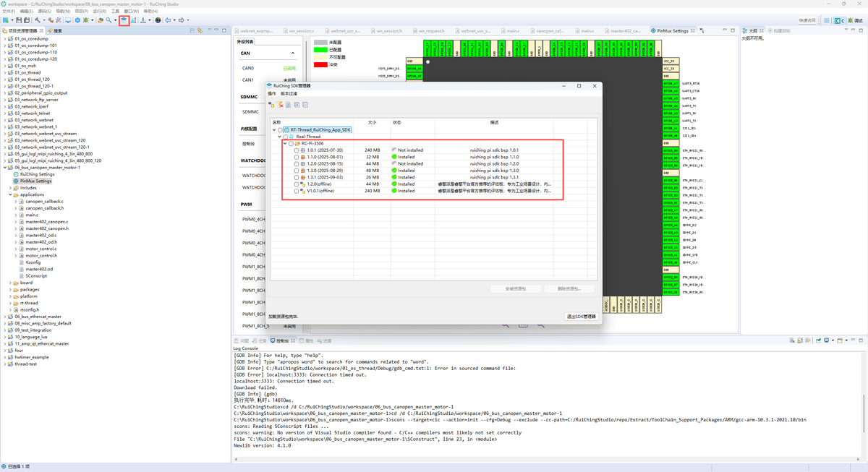This screenshot has width=868, height=472.
Task: Click the Forward navigation arrow icon
Action: point(181,20)
